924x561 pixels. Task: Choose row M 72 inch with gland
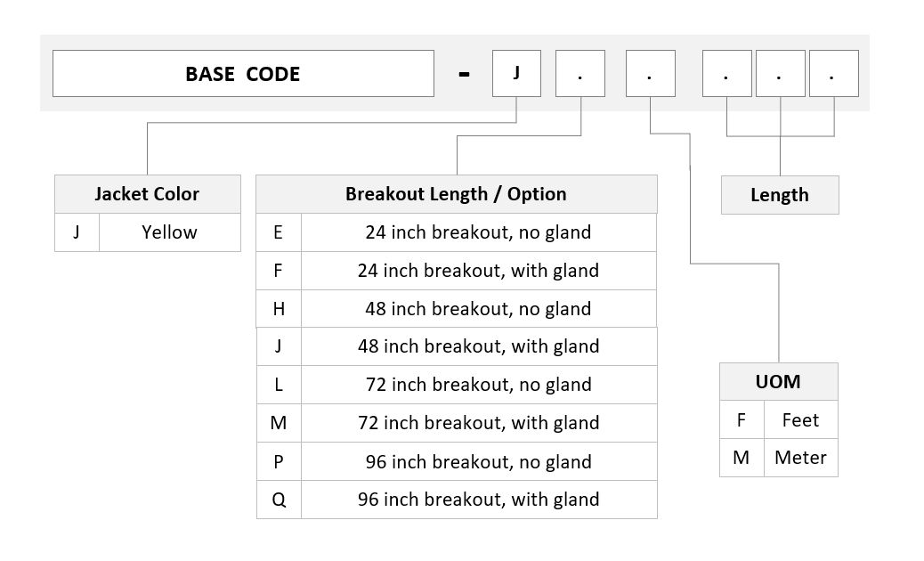456,423
